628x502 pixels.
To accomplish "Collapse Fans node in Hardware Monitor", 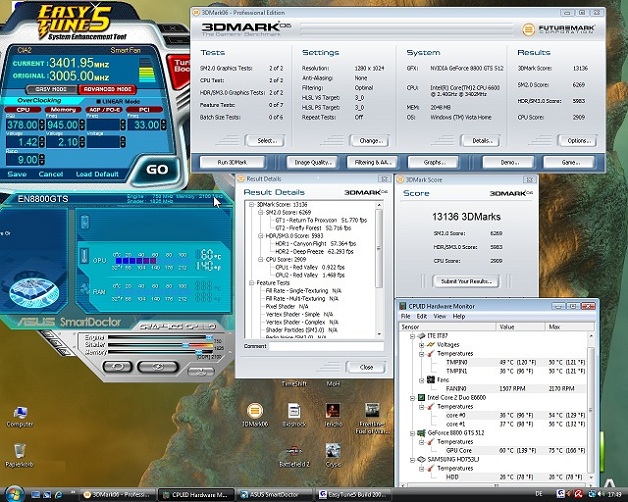I will (x=421, y=380).
